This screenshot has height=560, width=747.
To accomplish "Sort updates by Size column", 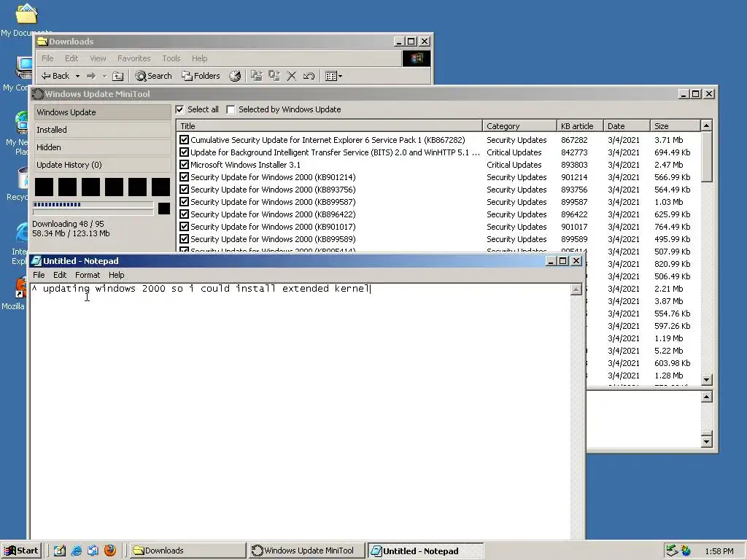I will (675, 125).
